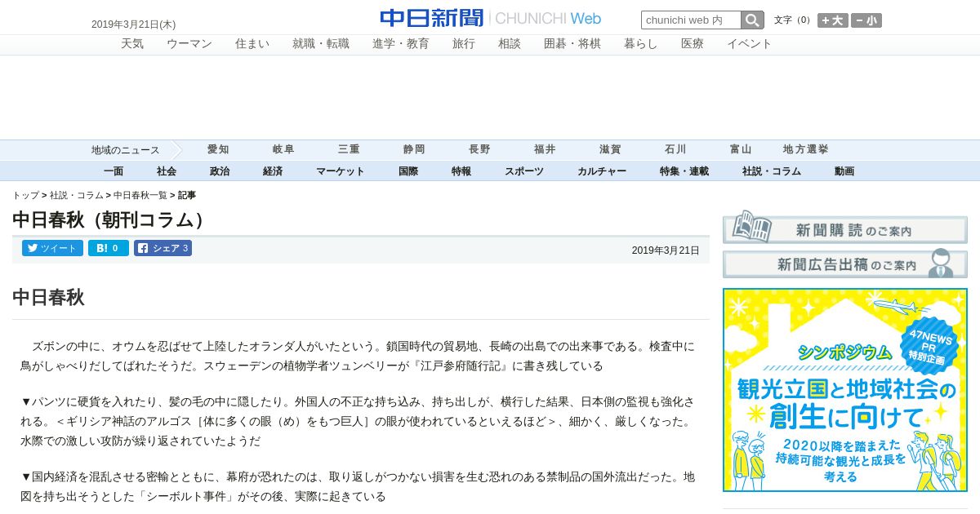Select 滋賀 regional news
The image size is (980, 514).
pyautogui.click(x=610, y=149)
